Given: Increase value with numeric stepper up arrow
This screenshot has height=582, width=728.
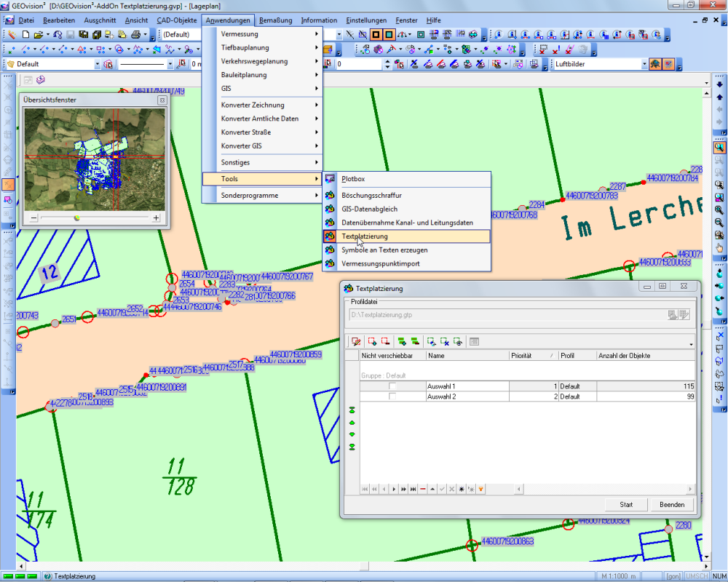Looking at the screenshot, I should click(388, 61).
